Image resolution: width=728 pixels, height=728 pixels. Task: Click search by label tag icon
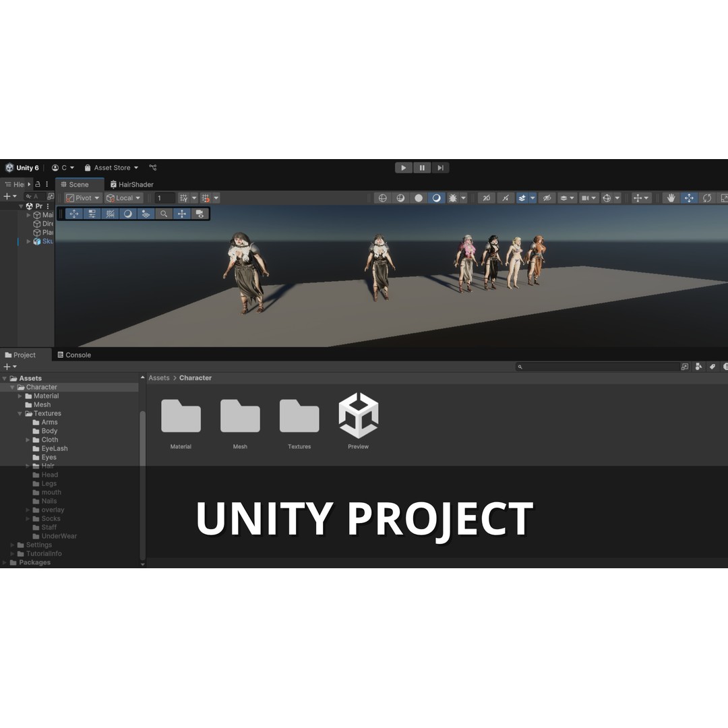click(x=712, y=367)
